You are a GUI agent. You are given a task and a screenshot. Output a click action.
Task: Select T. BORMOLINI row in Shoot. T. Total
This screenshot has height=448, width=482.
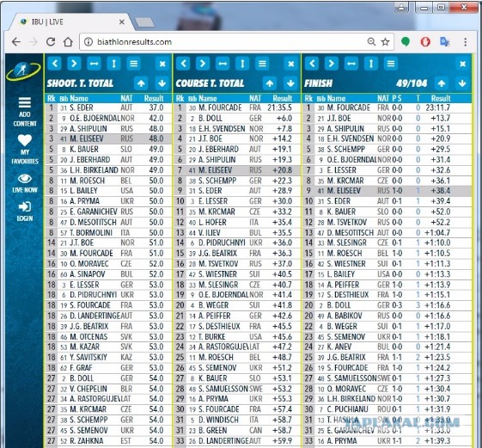(x=108, y=233)
